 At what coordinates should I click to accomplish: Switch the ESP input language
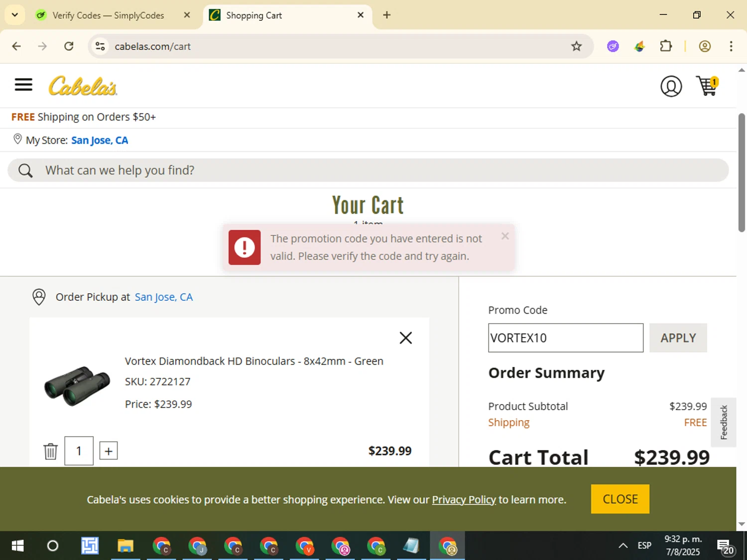[644, 546]
